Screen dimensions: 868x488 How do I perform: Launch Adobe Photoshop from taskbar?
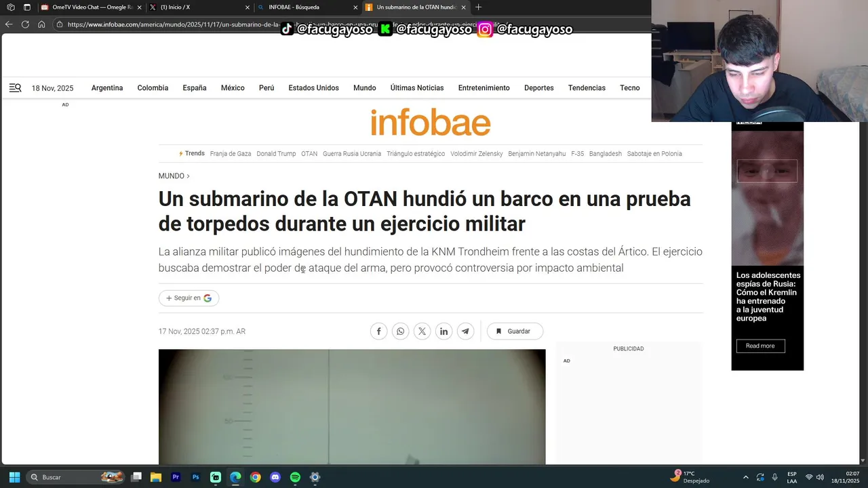[x=195, y=477]
